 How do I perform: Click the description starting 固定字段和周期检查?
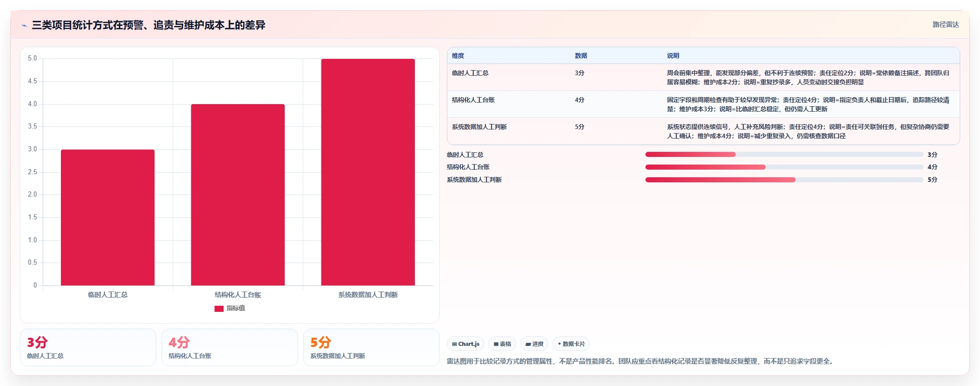point(808,105)
